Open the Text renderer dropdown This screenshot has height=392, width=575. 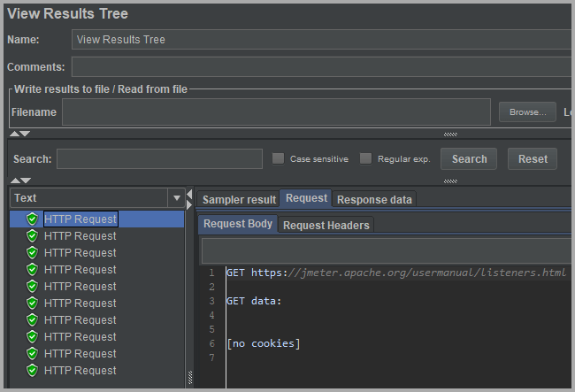click(176, 198)
